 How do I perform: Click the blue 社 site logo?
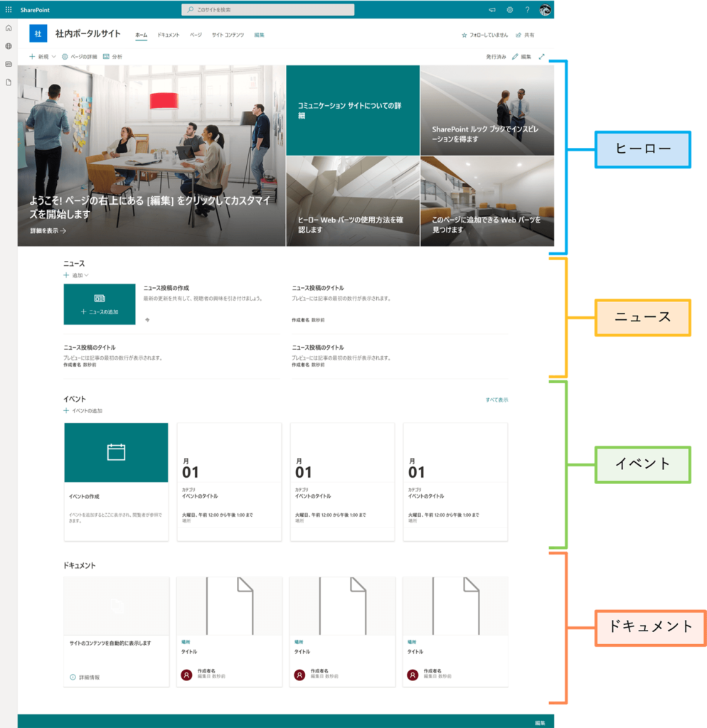tap(38, 33)
